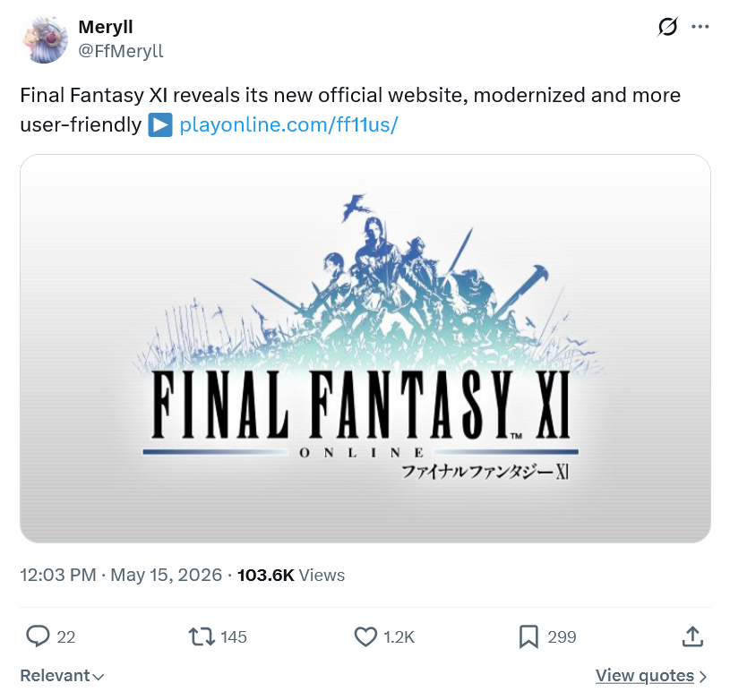Click the @FfMeryll handle

(121, 51)
